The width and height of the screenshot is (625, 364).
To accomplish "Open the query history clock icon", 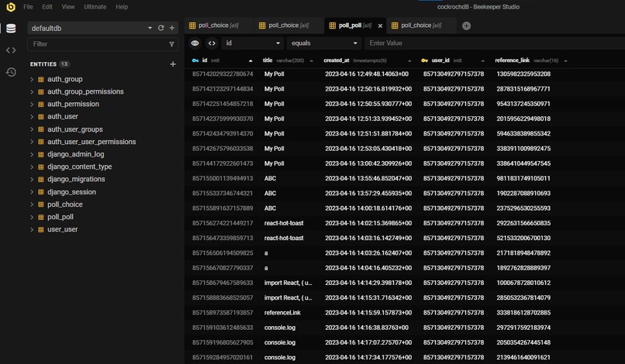I will pyautogui.click(x=11, y=72).
